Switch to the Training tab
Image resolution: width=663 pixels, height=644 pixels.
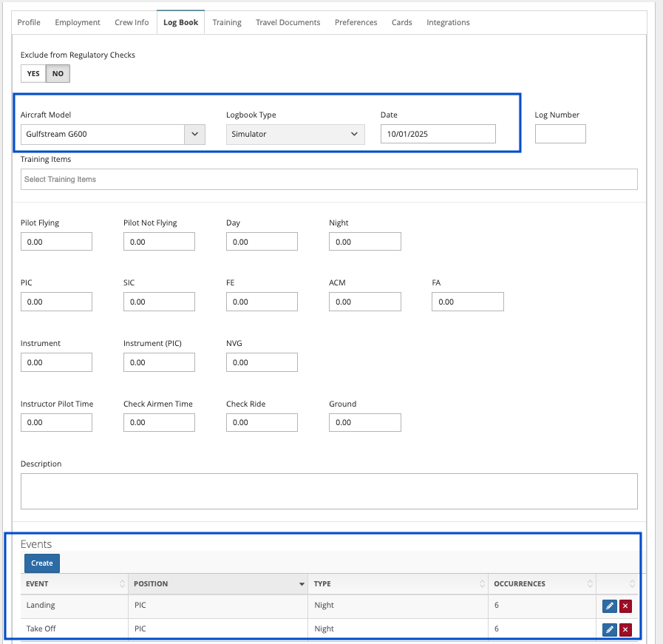227,22
